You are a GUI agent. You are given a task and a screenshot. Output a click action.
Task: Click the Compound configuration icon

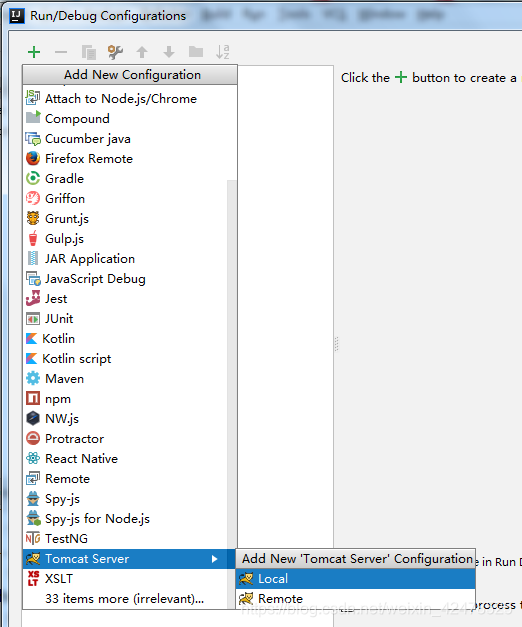(x=33, y=118)
